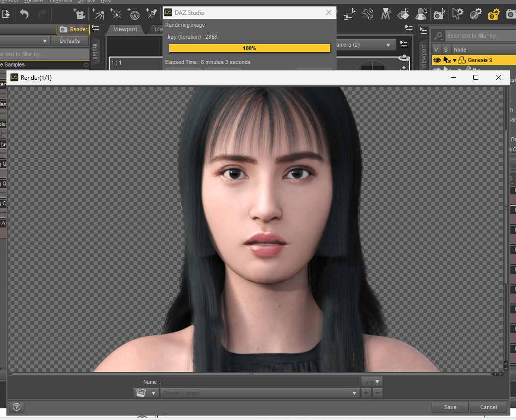Click the Render button
Screen dimensions: 516x420
pyautogui.click(x=73, y=29)
